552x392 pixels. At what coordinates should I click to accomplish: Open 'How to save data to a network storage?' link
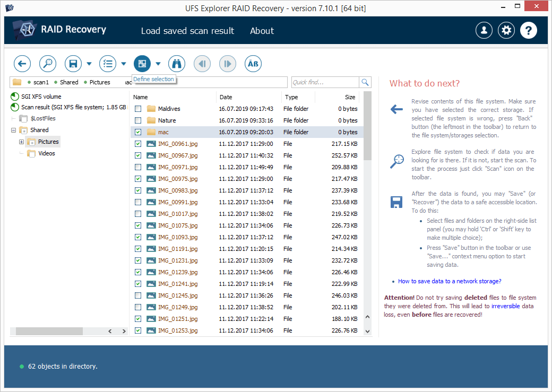point(450,281)
